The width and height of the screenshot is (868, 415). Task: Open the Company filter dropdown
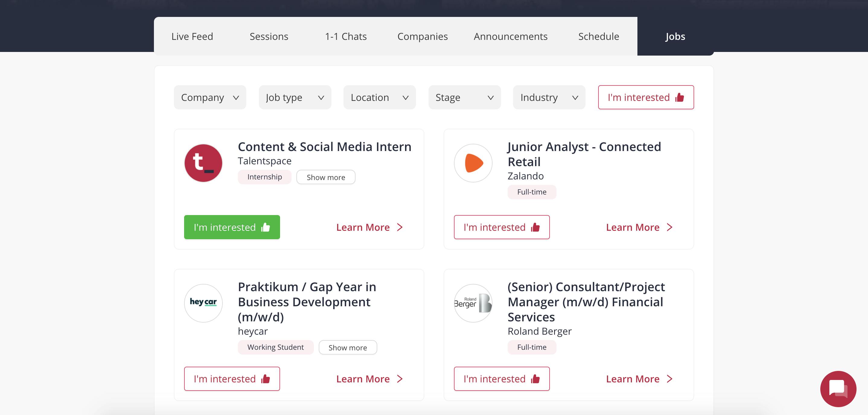pyautogui.click(x=210, y=98)
